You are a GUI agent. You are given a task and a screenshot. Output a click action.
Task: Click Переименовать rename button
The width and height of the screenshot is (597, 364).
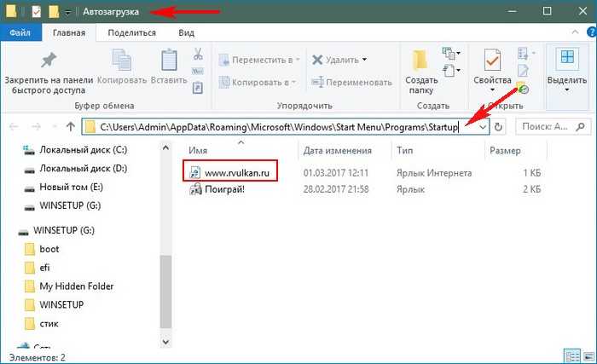point(351,82)
